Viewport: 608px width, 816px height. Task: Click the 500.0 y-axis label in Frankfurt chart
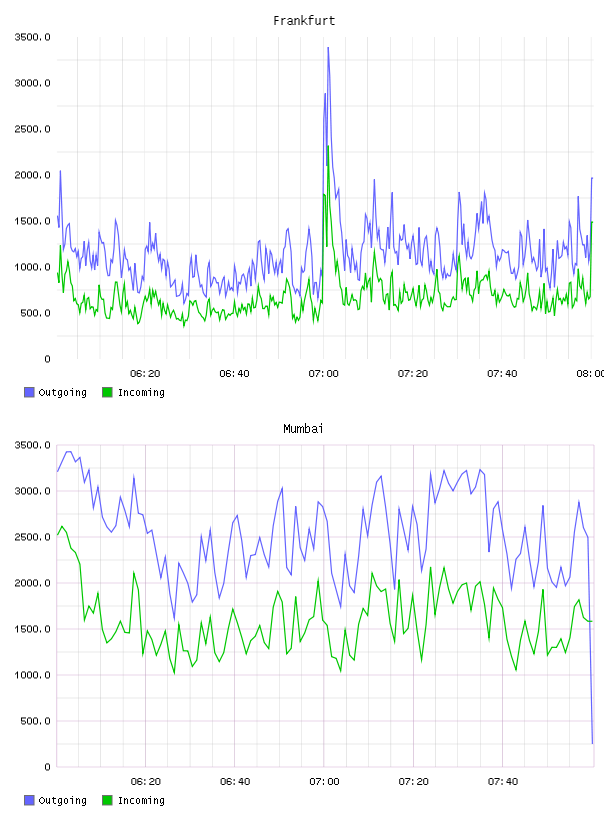click(x=35, y=313)
